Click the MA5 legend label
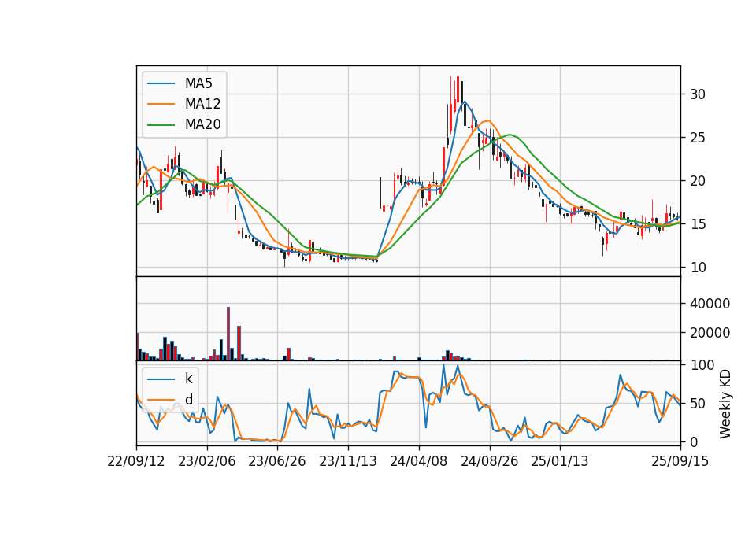The height and width of the screenshot is (543, 756). tap(198, 83)
